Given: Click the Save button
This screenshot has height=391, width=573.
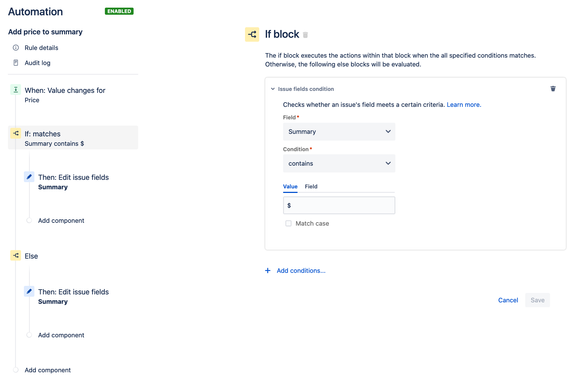Looking at the screenshot, I should tap(537, 300).
